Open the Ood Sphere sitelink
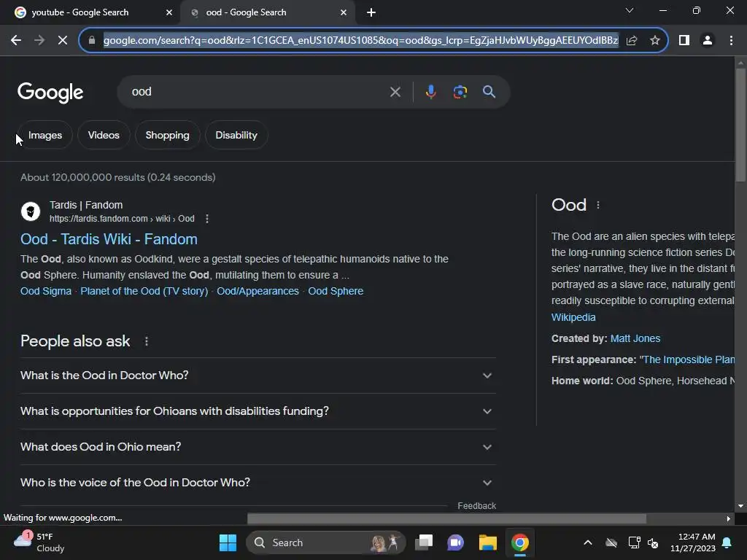 tap(336, 291)
